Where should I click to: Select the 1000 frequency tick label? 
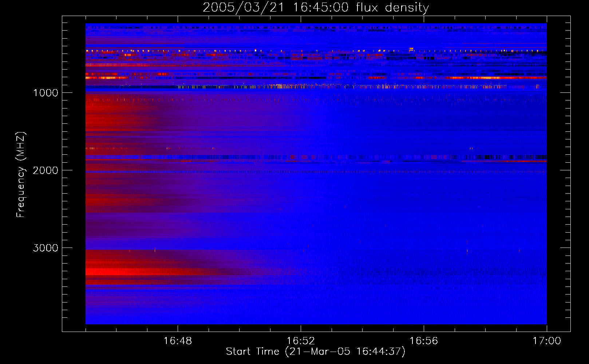point(46,93)
